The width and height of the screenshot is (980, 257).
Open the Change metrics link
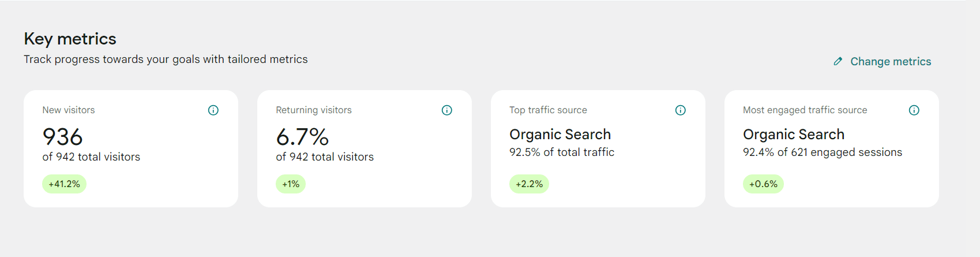point(890,62)
